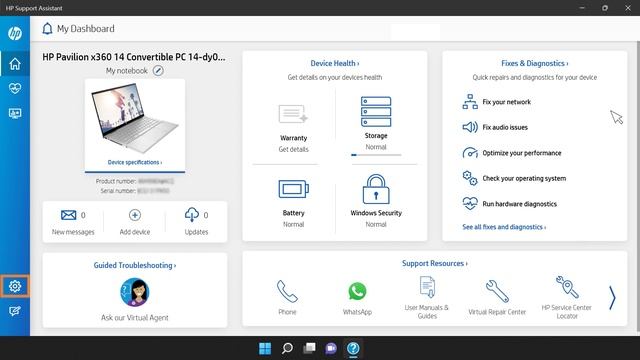This screenshot has width=640, height=360.
Task: Open the Device Health section link
Action: [335, 63]
